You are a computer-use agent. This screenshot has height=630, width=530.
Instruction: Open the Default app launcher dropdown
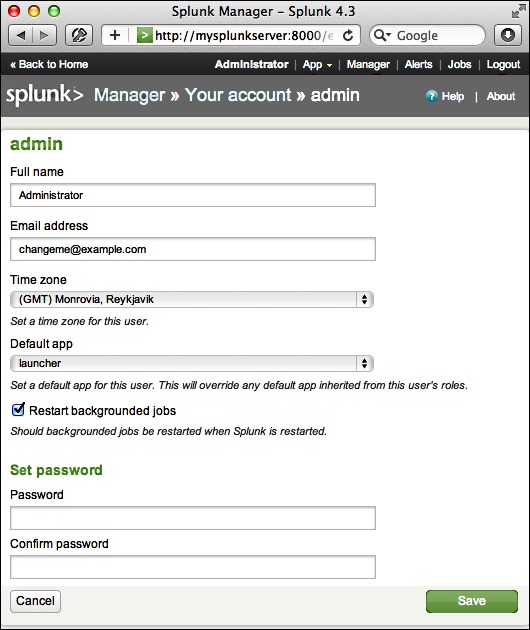(192, 364)
